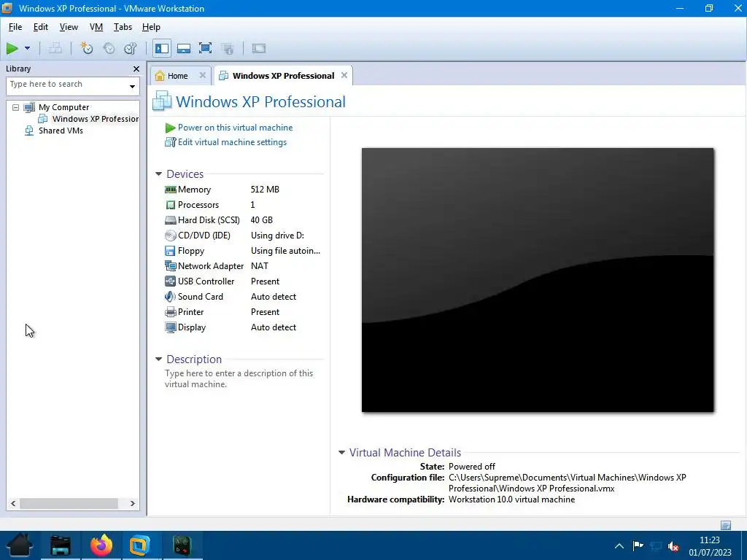Show hidden system tray icons chevron
The width and height of the screenshot is (747, 560).
619,546
